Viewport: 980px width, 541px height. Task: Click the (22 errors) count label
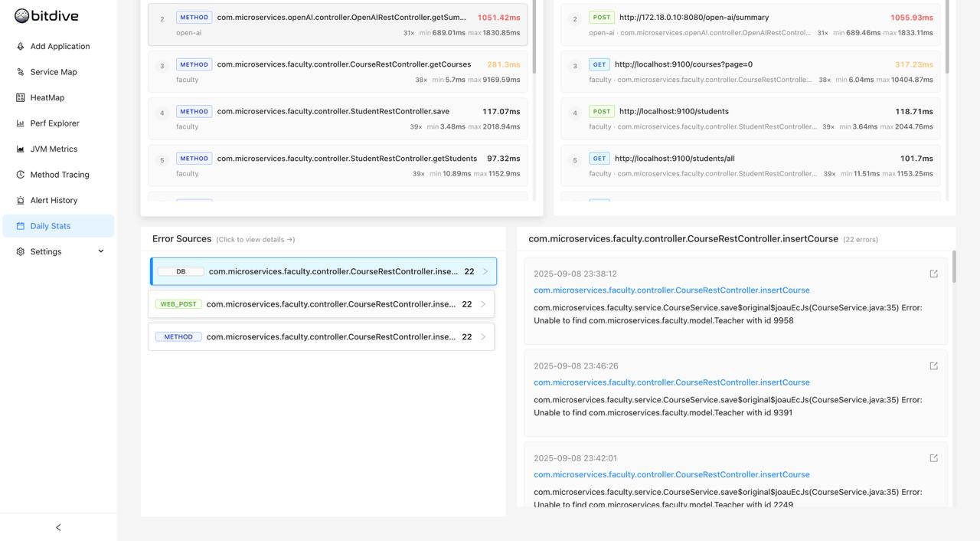[x=861, y=240]
